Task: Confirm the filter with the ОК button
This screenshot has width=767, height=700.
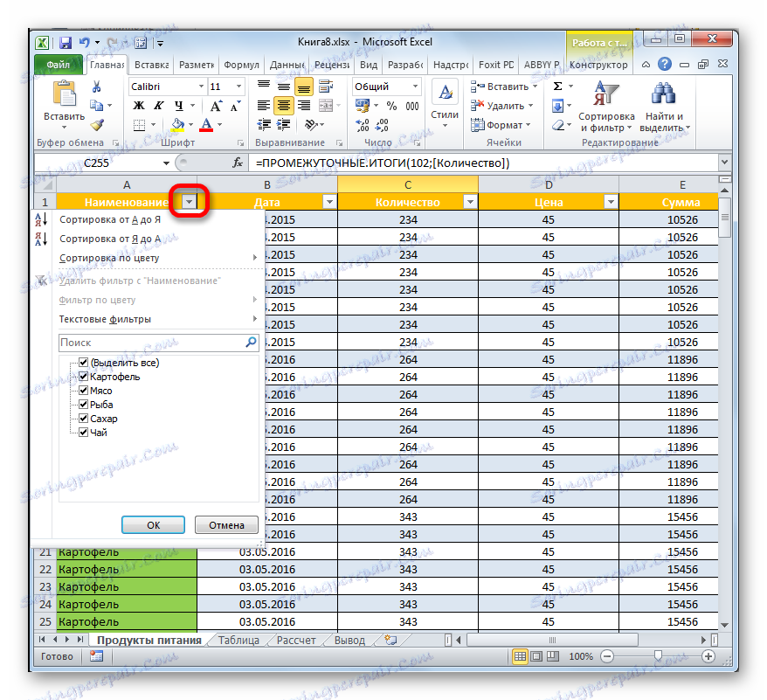Action: coord(153,524)
